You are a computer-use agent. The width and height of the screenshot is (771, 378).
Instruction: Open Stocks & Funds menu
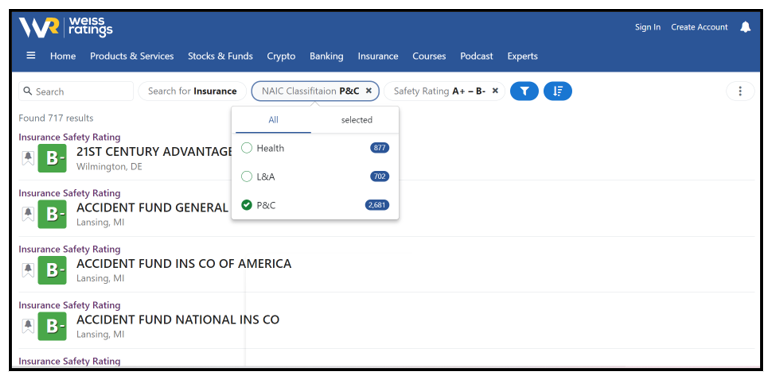point(220,56)
